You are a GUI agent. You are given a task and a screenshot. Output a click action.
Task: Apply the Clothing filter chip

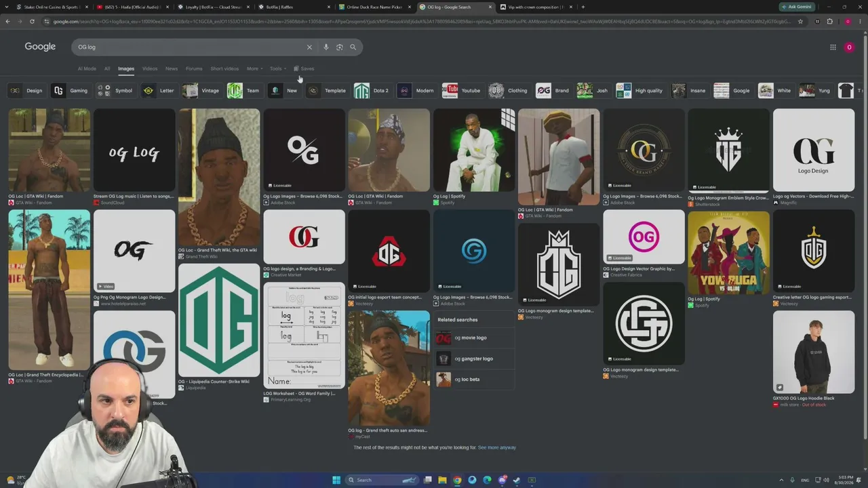tap(509, 91)
